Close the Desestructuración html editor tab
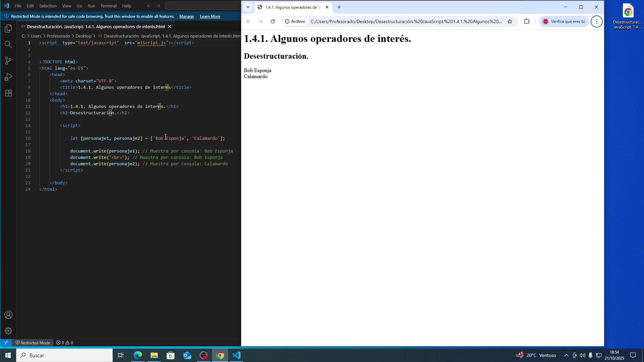The height and width of the screenshot is (362, 644). pyautogui.click(x=169, y=26)
